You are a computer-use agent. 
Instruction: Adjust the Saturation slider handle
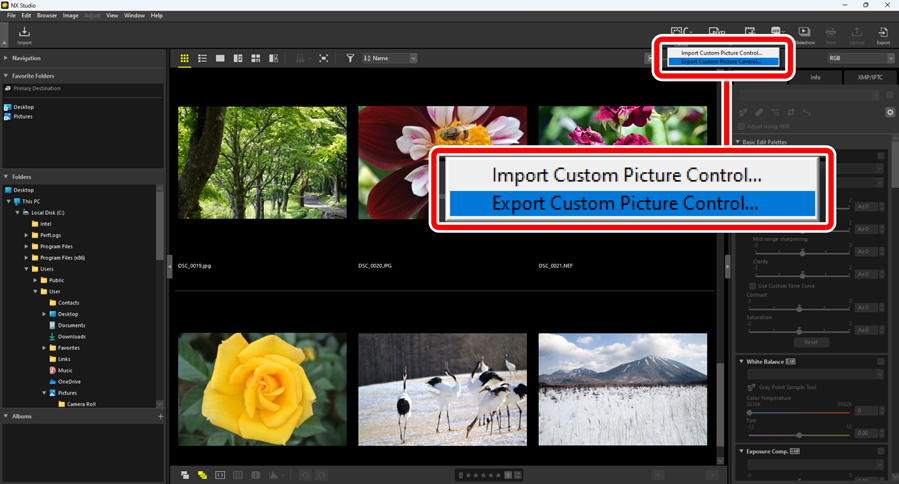point(799,330)
